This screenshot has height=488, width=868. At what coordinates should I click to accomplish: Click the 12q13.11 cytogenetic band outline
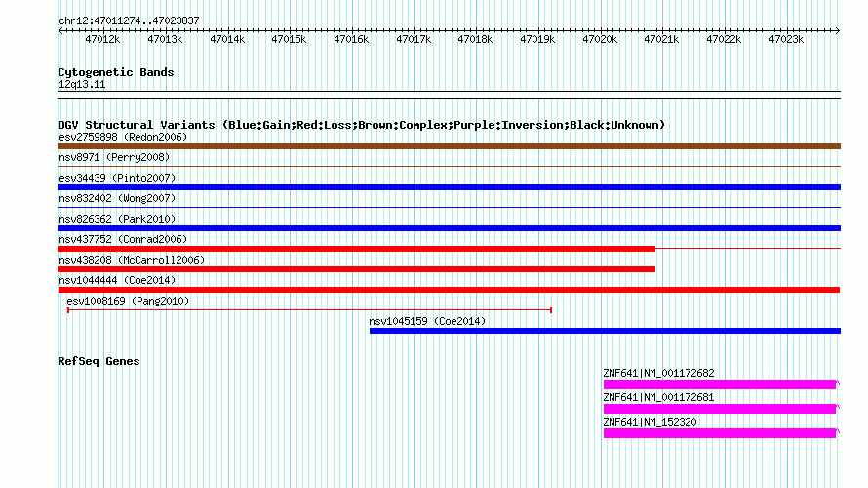tap(449, 95)
